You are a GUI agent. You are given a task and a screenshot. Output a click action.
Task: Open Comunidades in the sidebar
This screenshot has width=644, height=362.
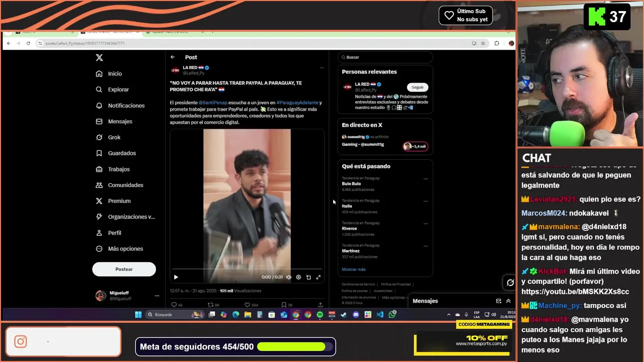[120, 185]
